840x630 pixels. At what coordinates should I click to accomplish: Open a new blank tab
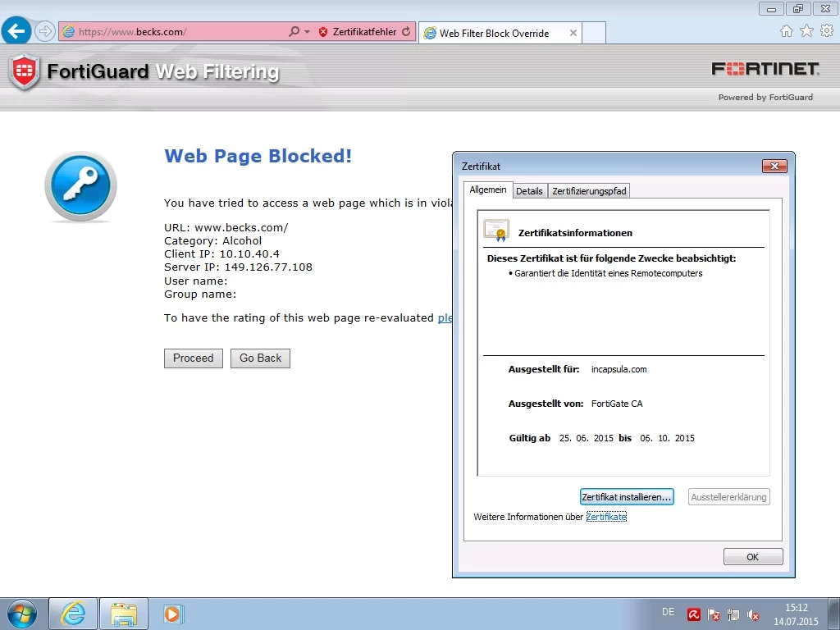tap(594, 33)
